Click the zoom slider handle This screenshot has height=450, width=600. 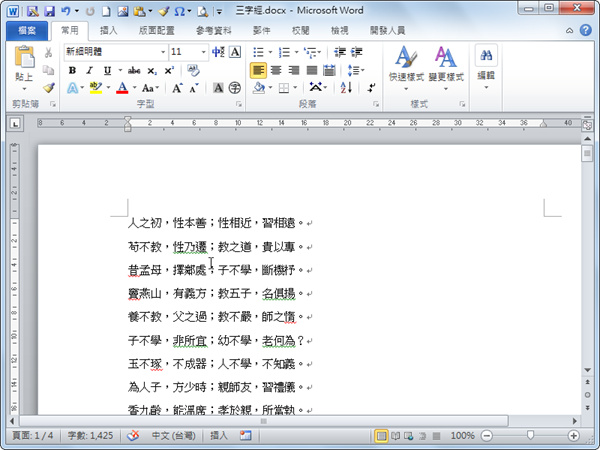click(530, 435)
